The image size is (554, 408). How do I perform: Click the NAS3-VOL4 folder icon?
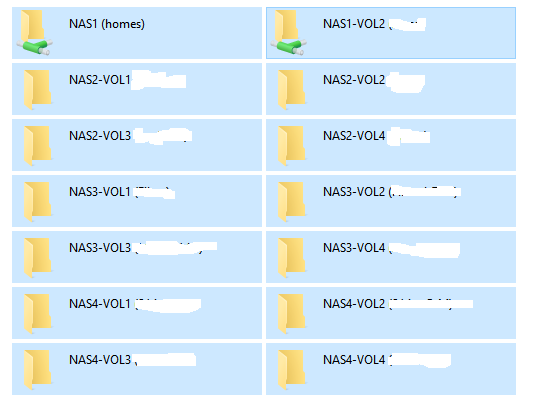[292, 258]
